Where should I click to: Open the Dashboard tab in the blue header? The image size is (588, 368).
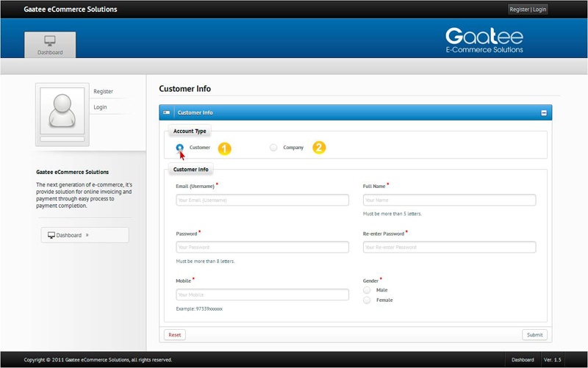[50, 45]
